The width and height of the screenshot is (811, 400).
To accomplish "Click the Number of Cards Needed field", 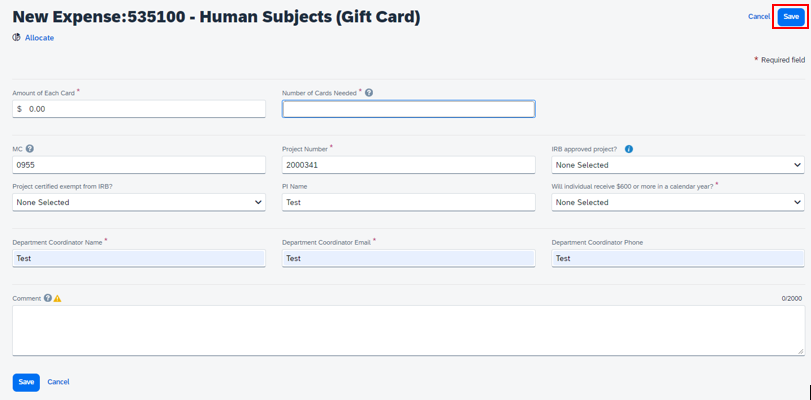I will tap(408, 109).
